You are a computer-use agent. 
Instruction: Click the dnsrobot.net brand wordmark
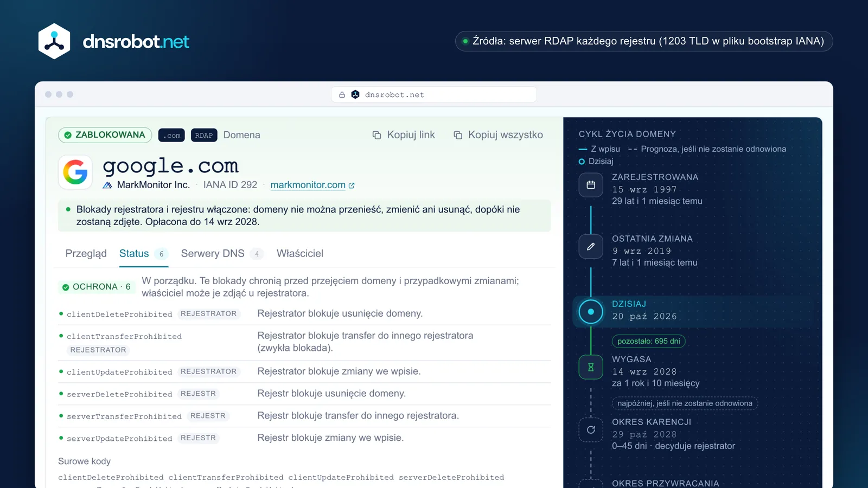tap(136, 42)
